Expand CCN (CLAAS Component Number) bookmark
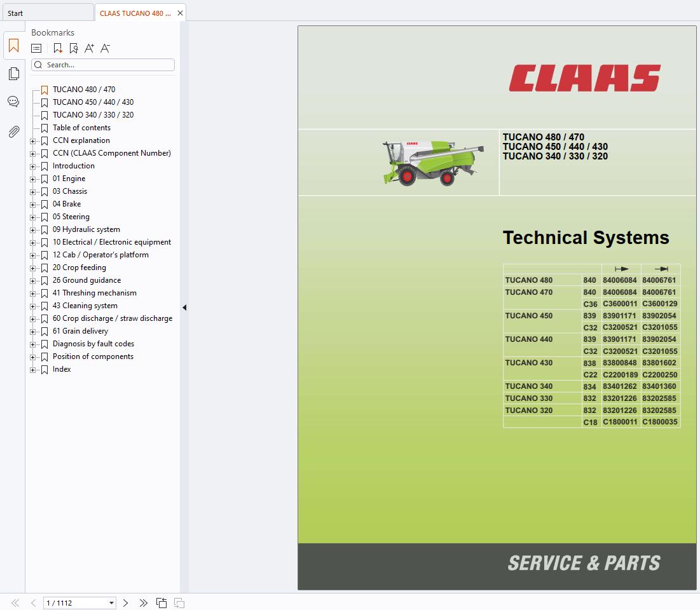The height and width of the screenshot is (610, 700). coord(32,154)
